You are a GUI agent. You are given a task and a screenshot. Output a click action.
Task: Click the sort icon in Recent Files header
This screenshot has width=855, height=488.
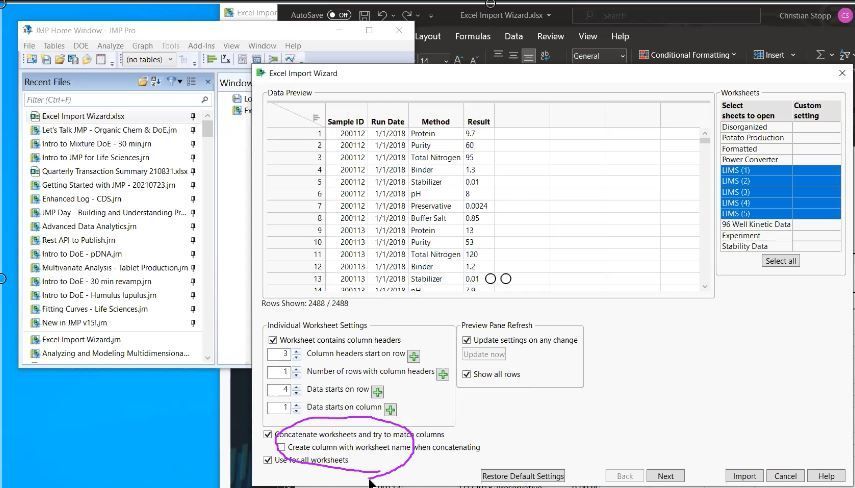156,82
